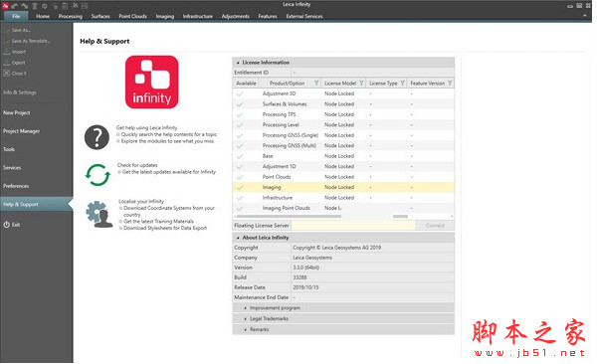Collapse the License Information section
This screenshot has height=364, width=597.
point(238,63)
